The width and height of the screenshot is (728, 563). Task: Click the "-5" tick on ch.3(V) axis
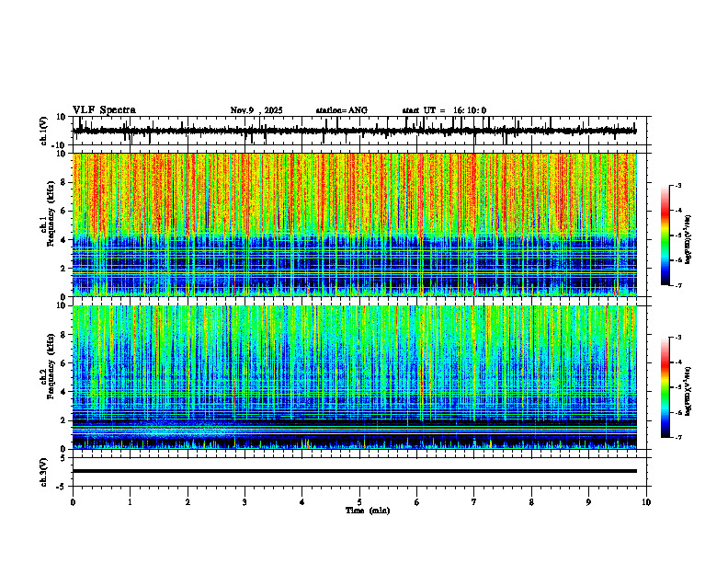(63, 487)
